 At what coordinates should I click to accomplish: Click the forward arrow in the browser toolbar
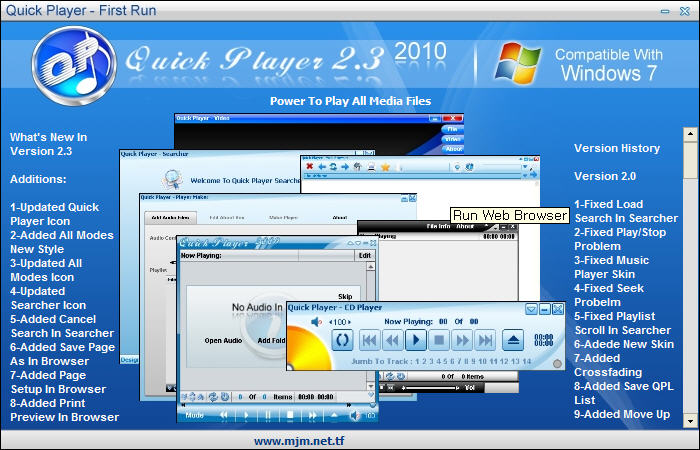tap(345, 167)
